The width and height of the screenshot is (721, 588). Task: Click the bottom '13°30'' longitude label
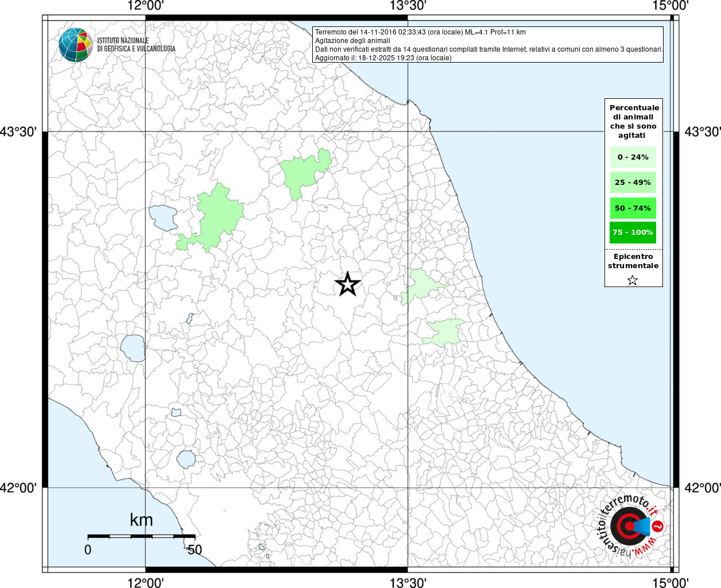(408, 582)
